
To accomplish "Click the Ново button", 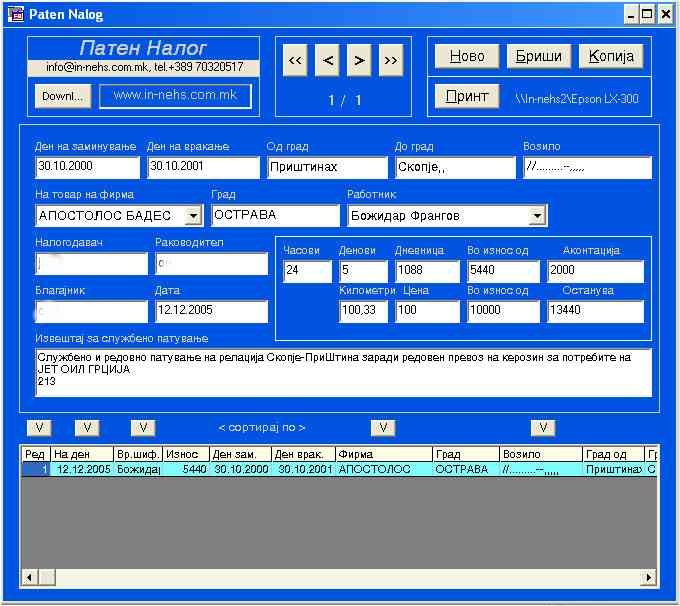I will [x=467, y=56].
